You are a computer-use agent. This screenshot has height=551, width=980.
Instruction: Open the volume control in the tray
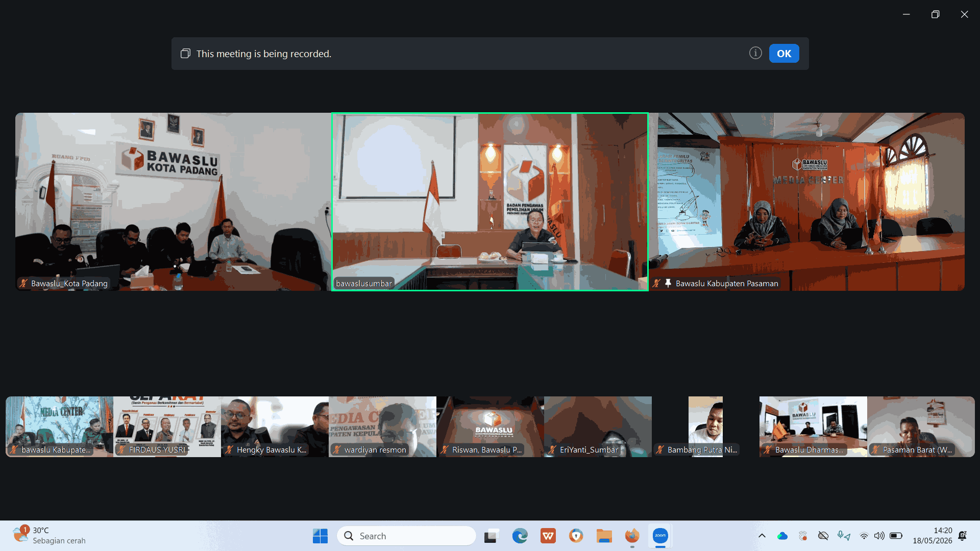point(879,536)
